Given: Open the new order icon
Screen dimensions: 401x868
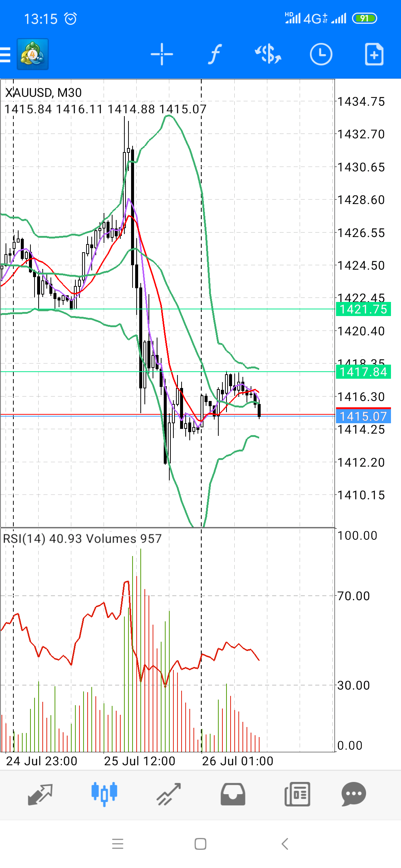Looking at the screenshot, I should [x=374, y=54].
